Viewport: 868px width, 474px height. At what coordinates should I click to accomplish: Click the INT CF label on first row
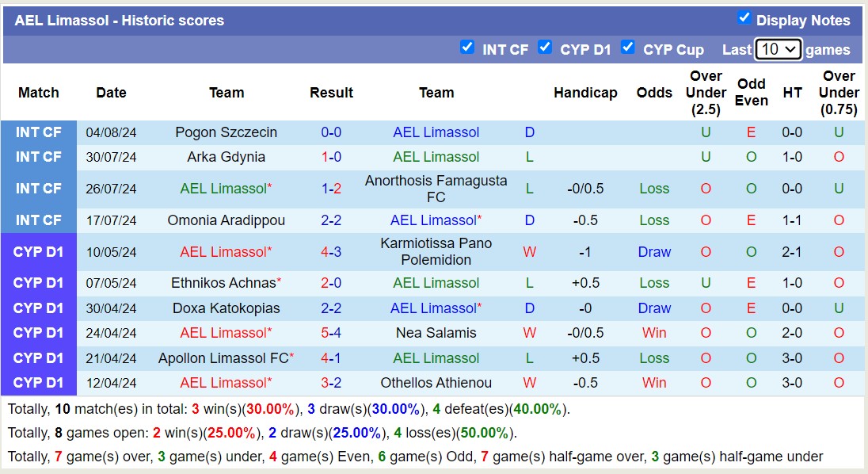pyautogui.click(x=38, y=132)
